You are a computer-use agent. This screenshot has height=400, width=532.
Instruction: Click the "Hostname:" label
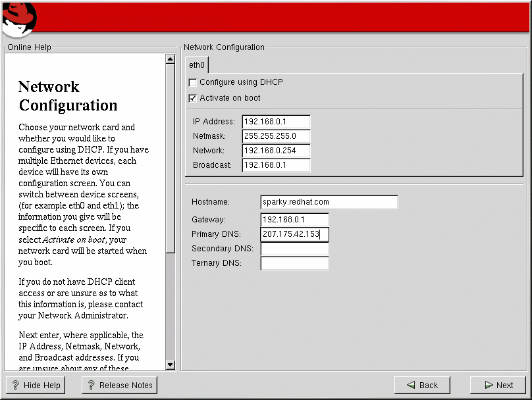click(211, 202)
